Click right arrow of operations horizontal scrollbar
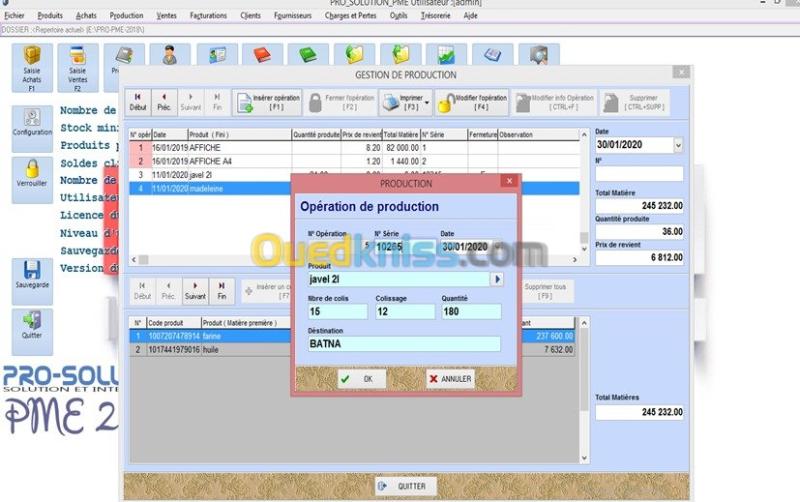 574,260
